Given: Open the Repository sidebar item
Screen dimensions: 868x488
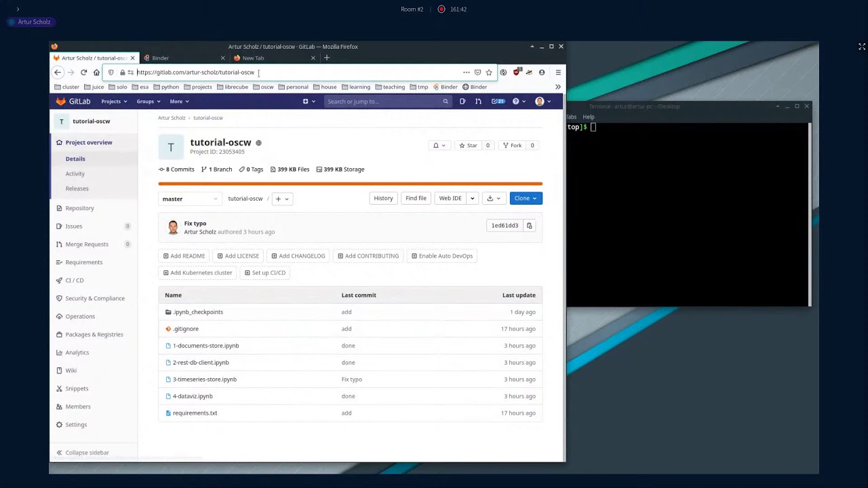Looking at the screenshot, I should 79,208.
